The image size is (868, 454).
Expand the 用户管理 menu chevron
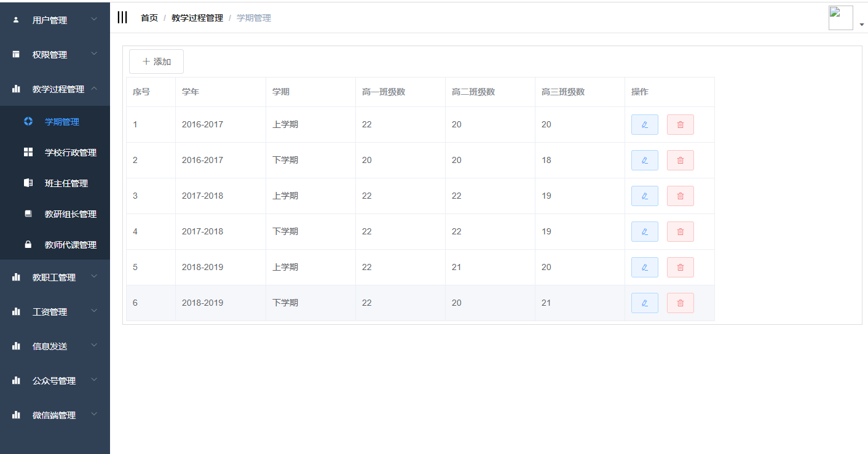click(94, 20)
